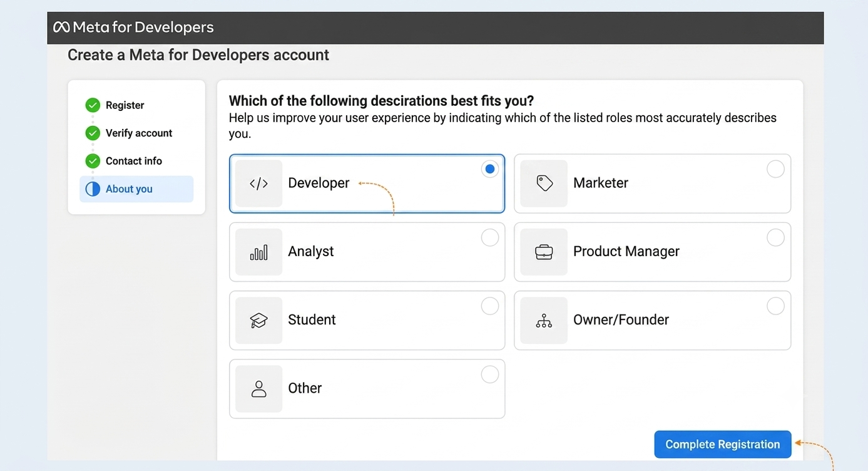Choose the Product Manager radio button
868x471 pixels.
pos(775,237)
